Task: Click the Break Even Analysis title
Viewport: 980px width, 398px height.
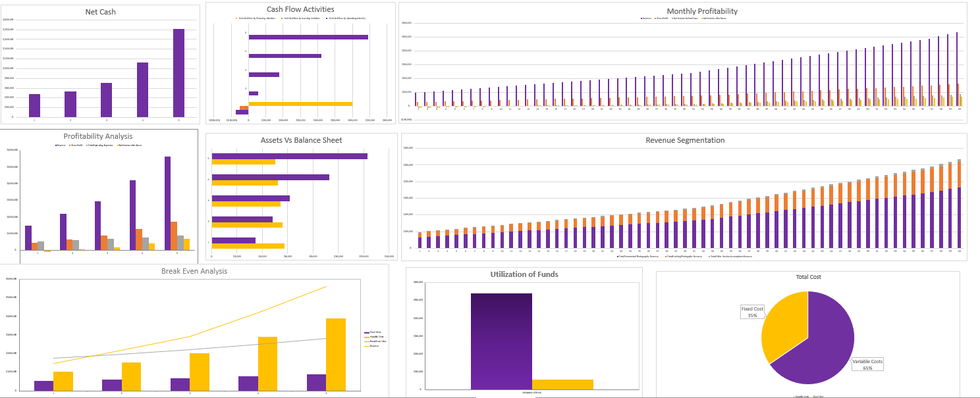Action: (194, 271)
